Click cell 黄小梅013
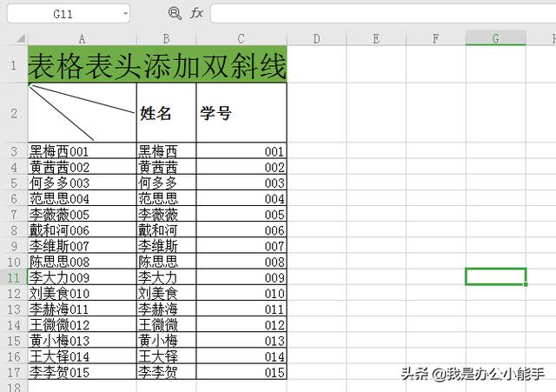556x392 pixels. pos(83,340)
